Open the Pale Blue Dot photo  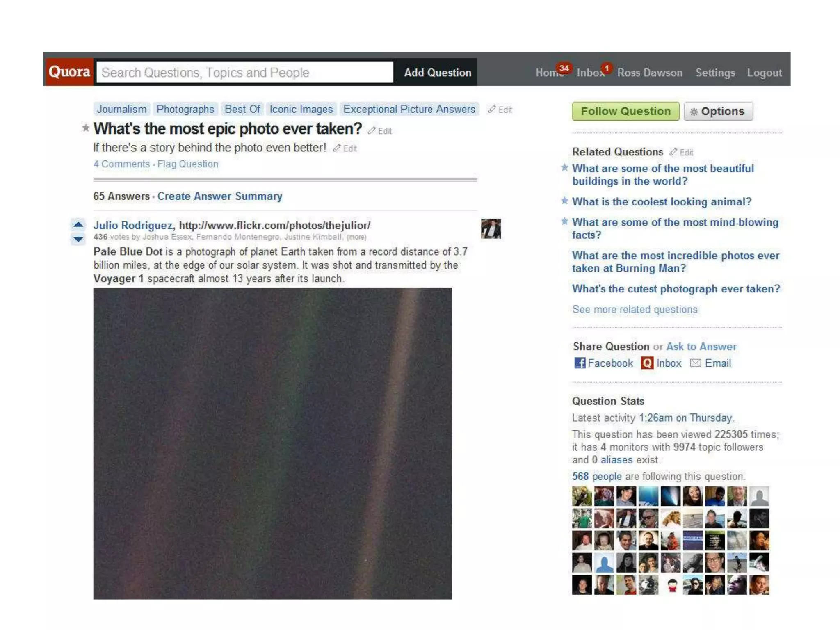pos(272,443)
